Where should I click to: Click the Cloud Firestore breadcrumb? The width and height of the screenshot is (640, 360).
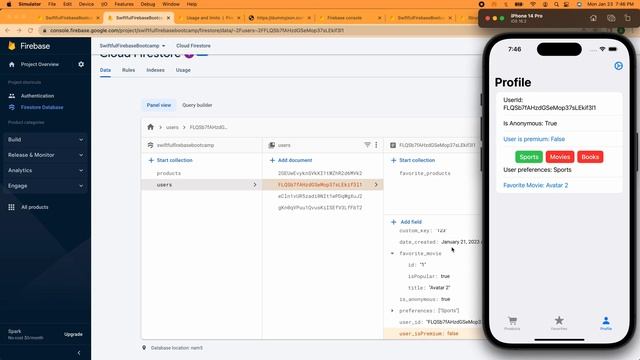[x=193, y=46]
